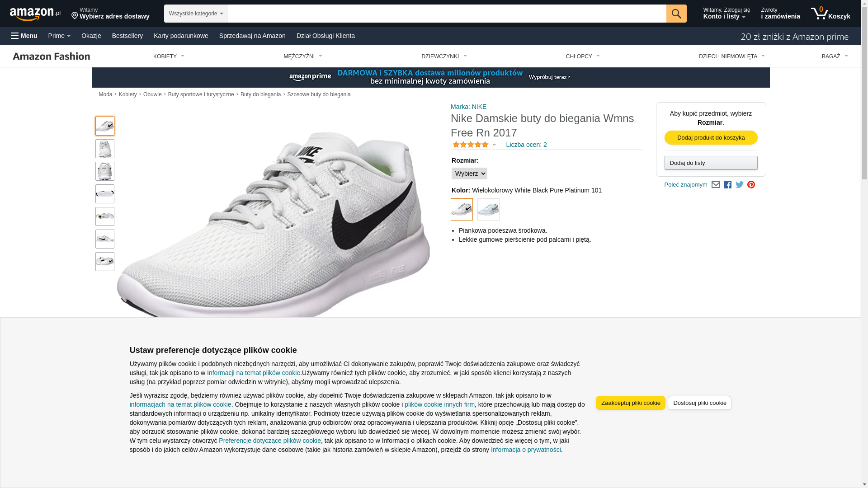
Task: Share product on Pinterest icon
Action: click(751, 185)
